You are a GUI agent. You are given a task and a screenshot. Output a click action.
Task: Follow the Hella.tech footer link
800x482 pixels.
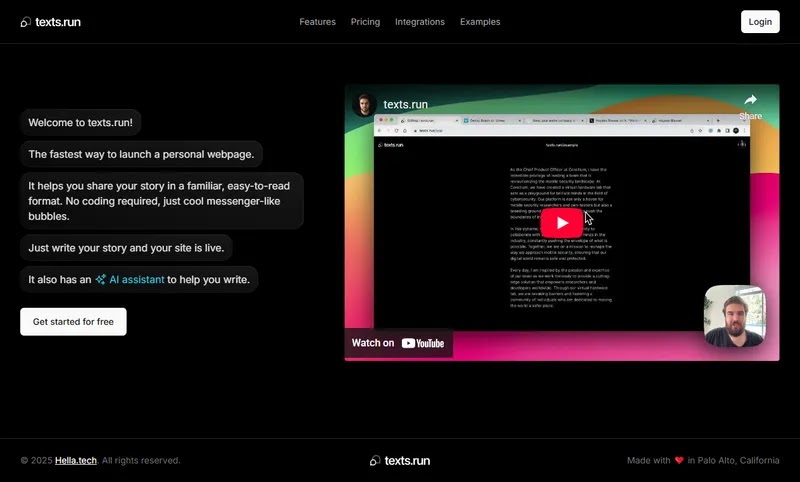click(76, 461)
